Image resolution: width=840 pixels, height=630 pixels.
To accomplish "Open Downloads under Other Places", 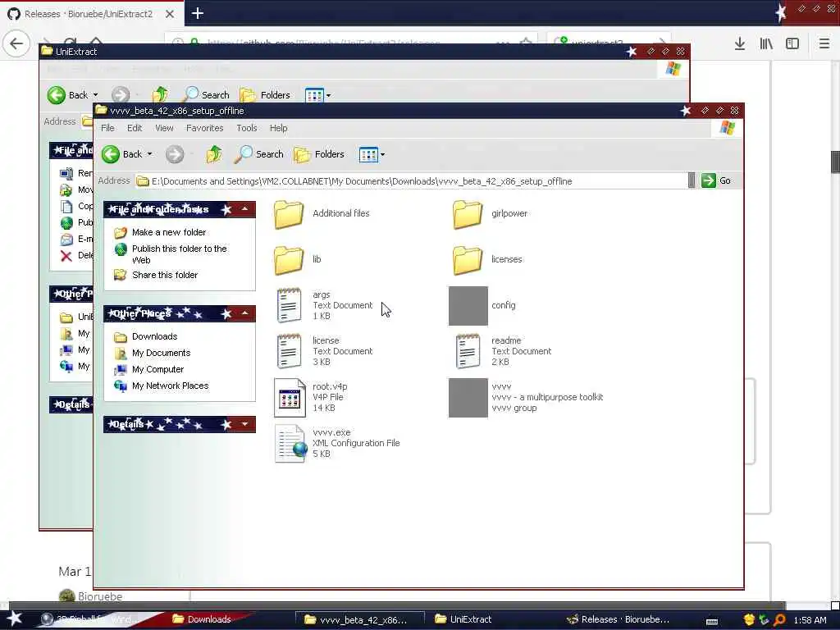I will click(154, 336).
